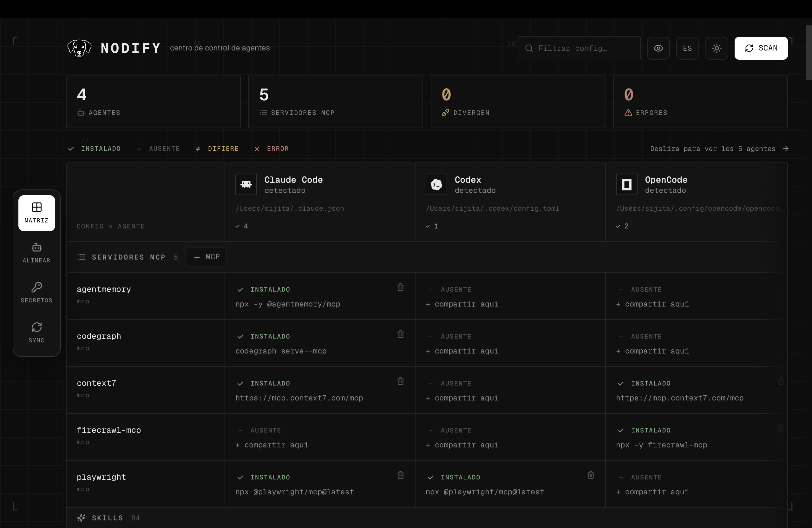The image size is (812, 528).
Task: Run a SCAN of configs
Action: [761, 48]
